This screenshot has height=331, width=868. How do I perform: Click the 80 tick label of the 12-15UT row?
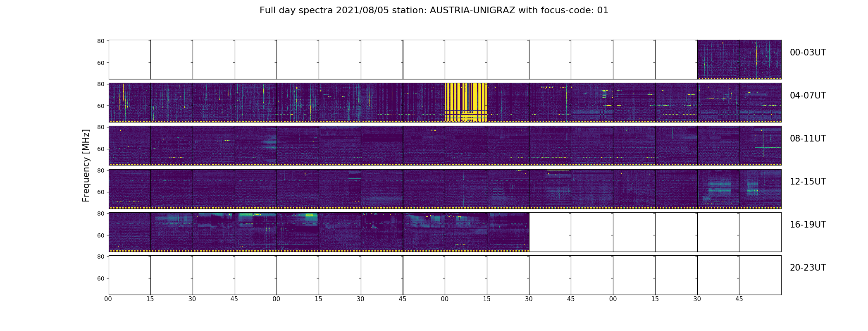click(x=100, y=170)
